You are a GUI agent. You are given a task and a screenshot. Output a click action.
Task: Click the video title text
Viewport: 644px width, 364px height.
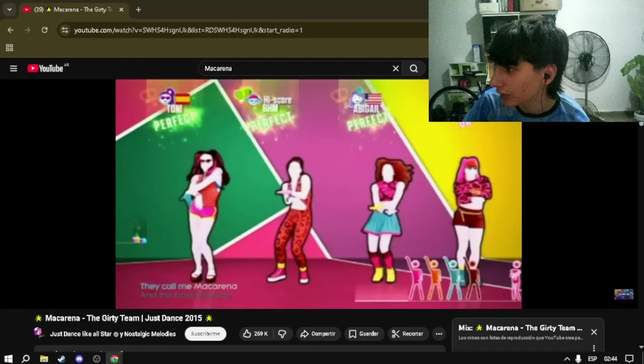(x=124, y=318)
